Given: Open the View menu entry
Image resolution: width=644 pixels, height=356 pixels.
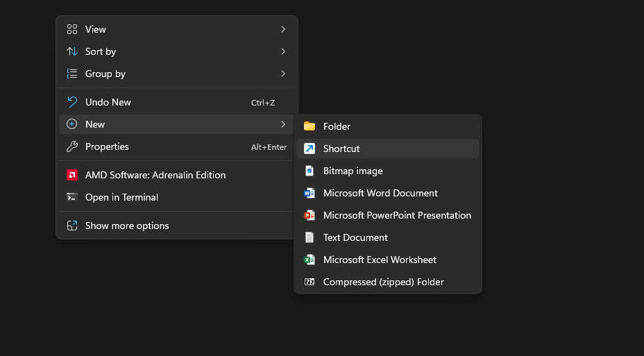Looking at the screenshot, I should coord(177,29).
